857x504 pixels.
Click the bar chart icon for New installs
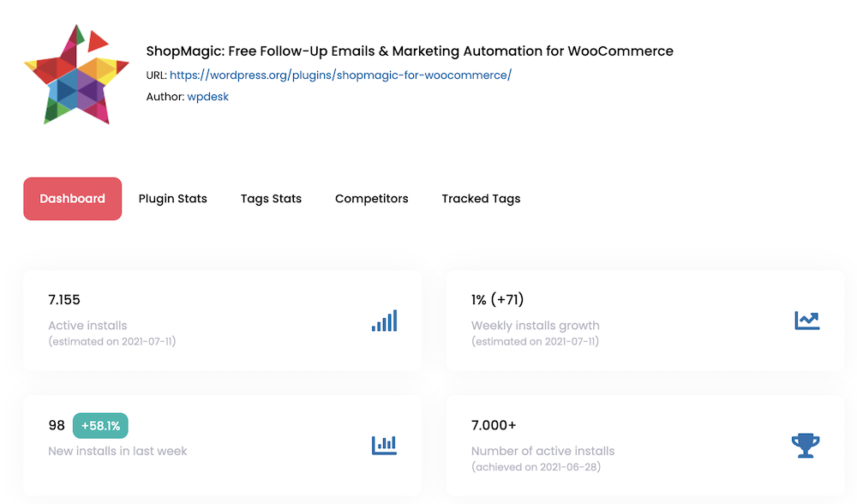pyautogui.click(x=384, y=445)
